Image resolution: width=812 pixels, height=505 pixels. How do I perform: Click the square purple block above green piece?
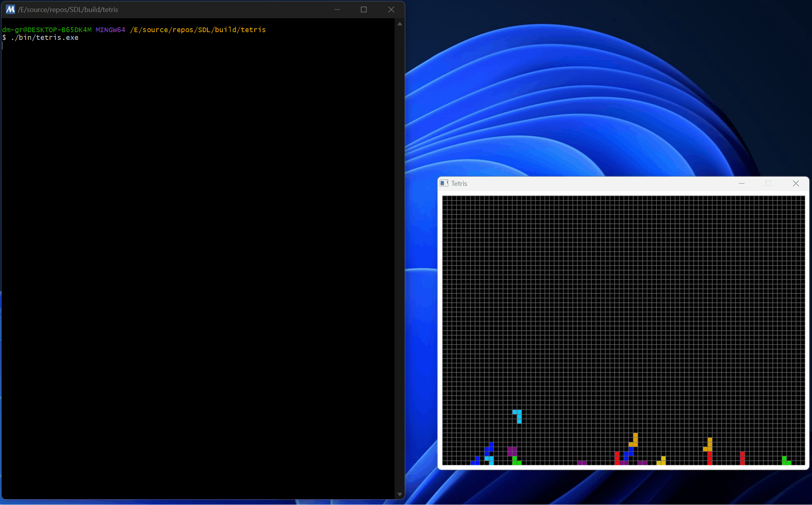click(x=512, y=451)
